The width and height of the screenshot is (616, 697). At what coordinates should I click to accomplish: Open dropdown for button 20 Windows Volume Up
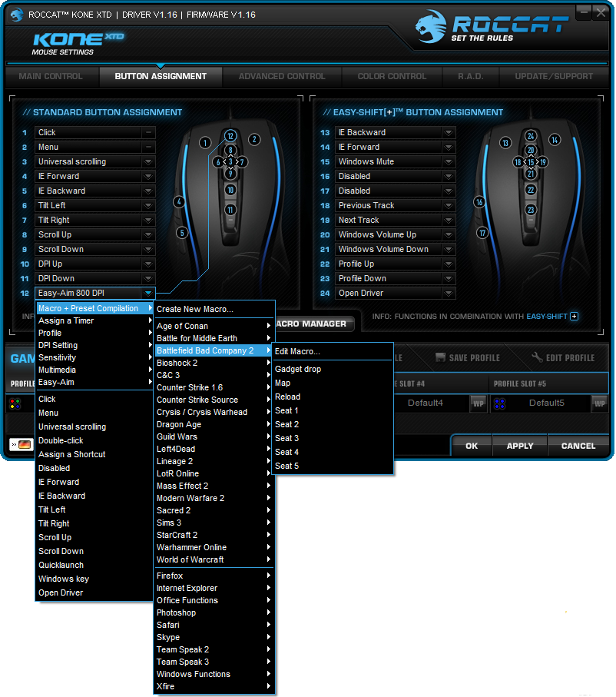449,234
